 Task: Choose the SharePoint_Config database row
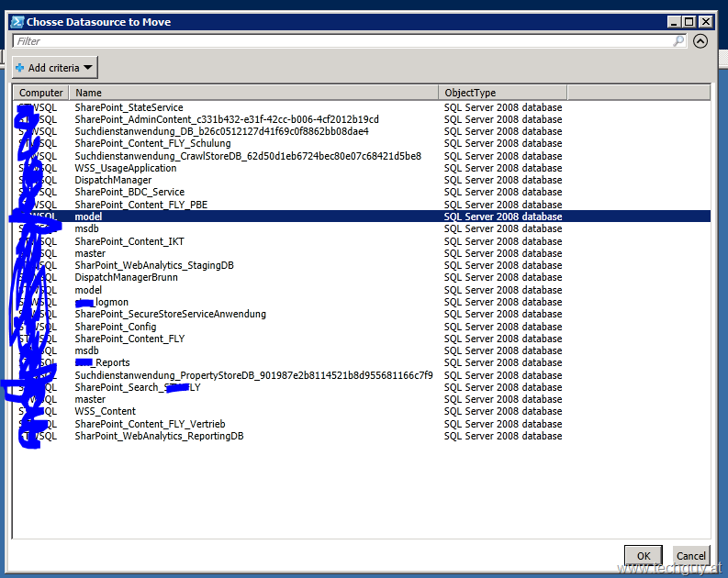click(x=116, y=327)
